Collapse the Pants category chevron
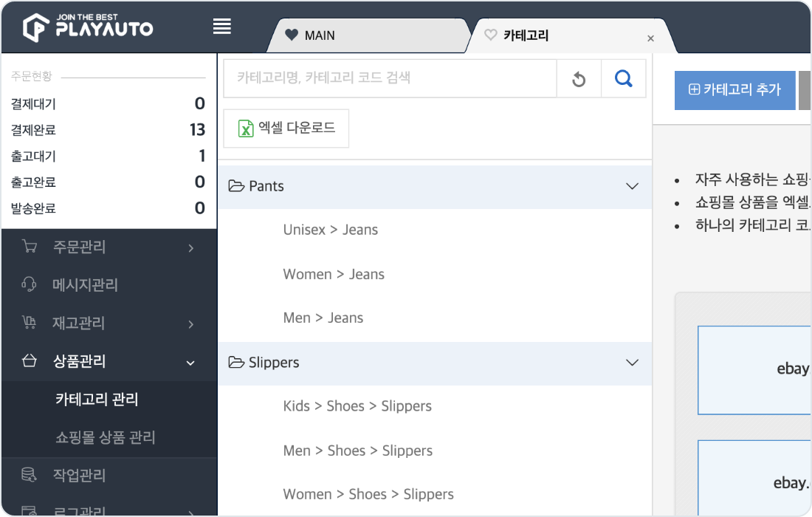The width and height of the screenshot is (812, 517). [632, 186]
